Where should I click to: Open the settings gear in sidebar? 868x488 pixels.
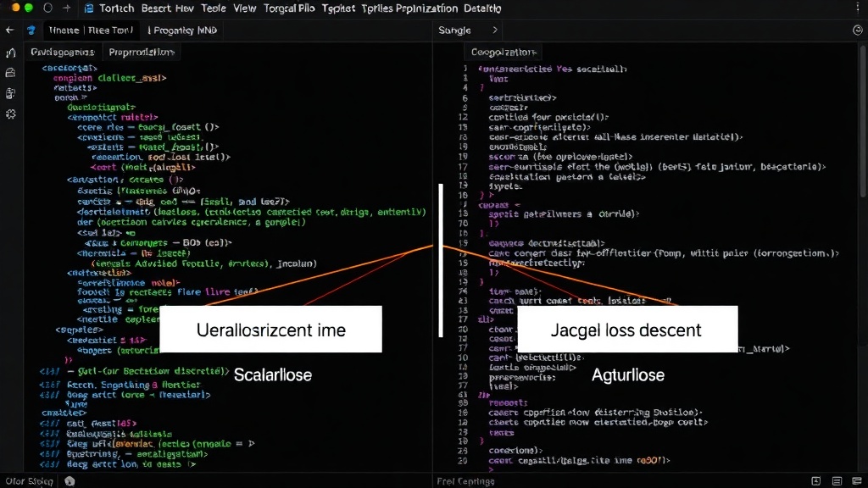pyautogui.click(x=10, y=114)
